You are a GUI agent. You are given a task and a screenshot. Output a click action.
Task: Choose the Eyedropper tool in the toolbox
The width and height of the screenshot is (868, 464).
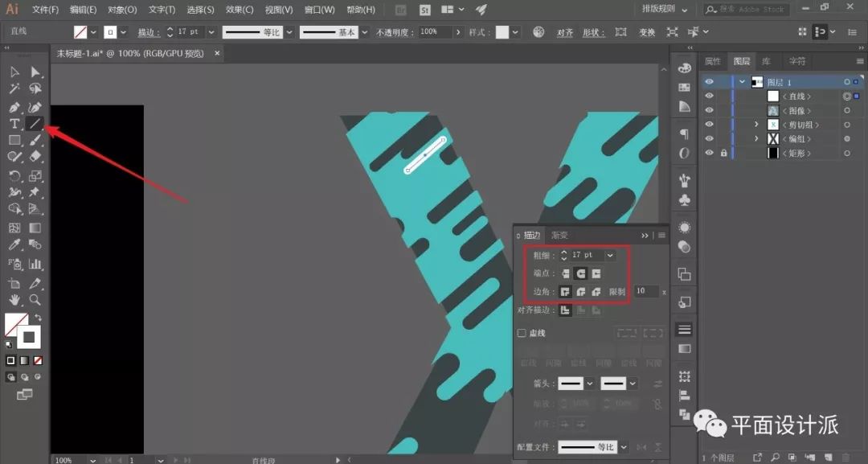click(x=14, y=245)
